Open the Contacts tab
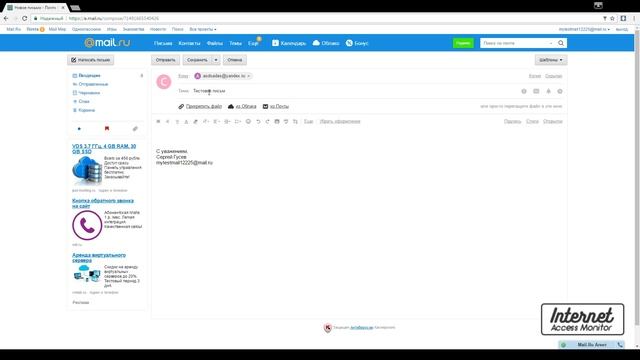 click(x=189, y=43)
